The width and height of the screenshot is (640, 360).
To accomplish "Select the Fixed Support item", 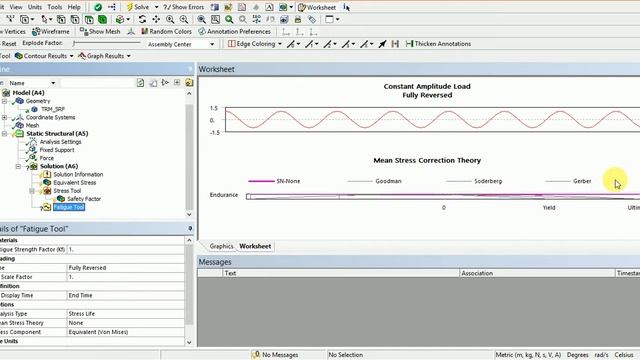I will click(x=57, y=150).
